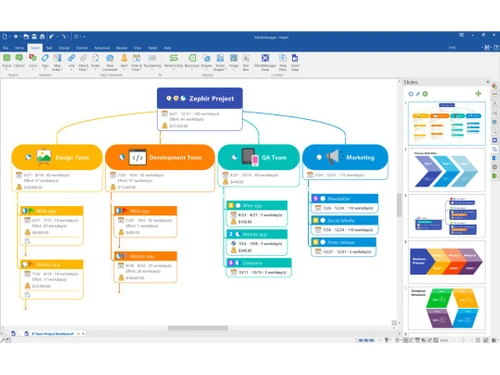Switch to the Advanced ribbon tab
The image size is (500, 375).
(102, 48)
